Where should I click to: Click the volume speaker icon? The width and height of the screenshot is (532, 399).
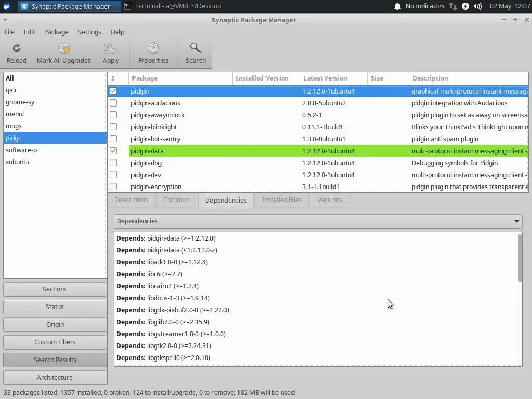click(x=478, y=6)
